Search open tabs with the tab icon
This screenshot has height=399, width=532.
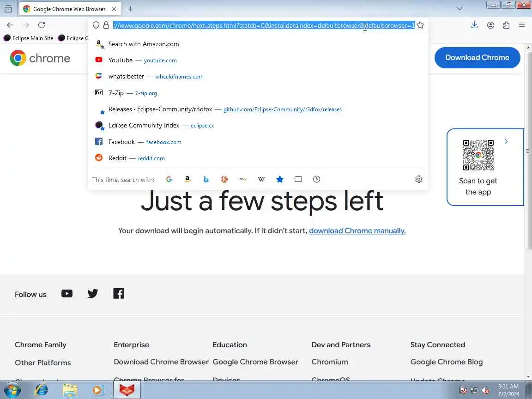[298, 179]
